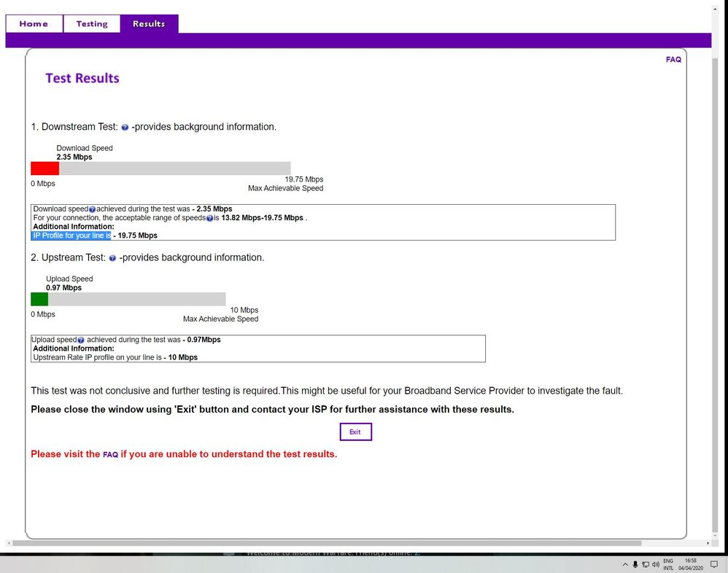Image resolution: width=728 pixels, height=573 pixels.
Task: Click help icon beside Upstream Test heading
Action: (x=112, y=258)
